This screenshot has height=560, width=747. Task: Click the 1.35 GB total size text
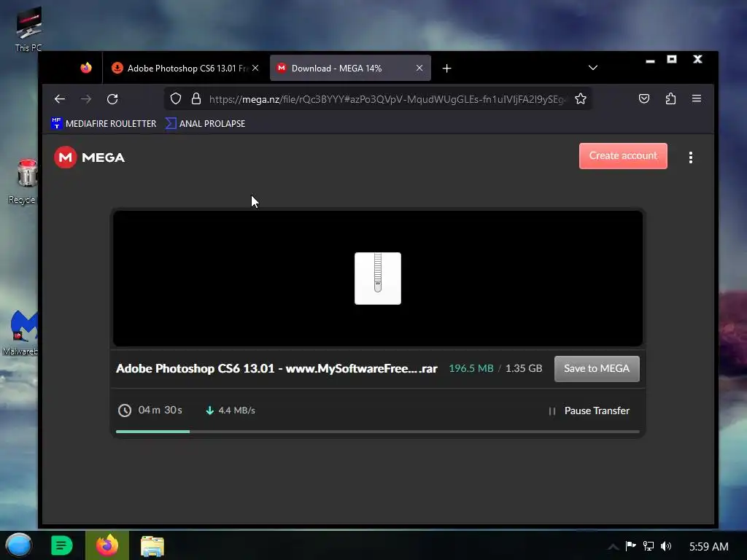click(x=524, y=368)
